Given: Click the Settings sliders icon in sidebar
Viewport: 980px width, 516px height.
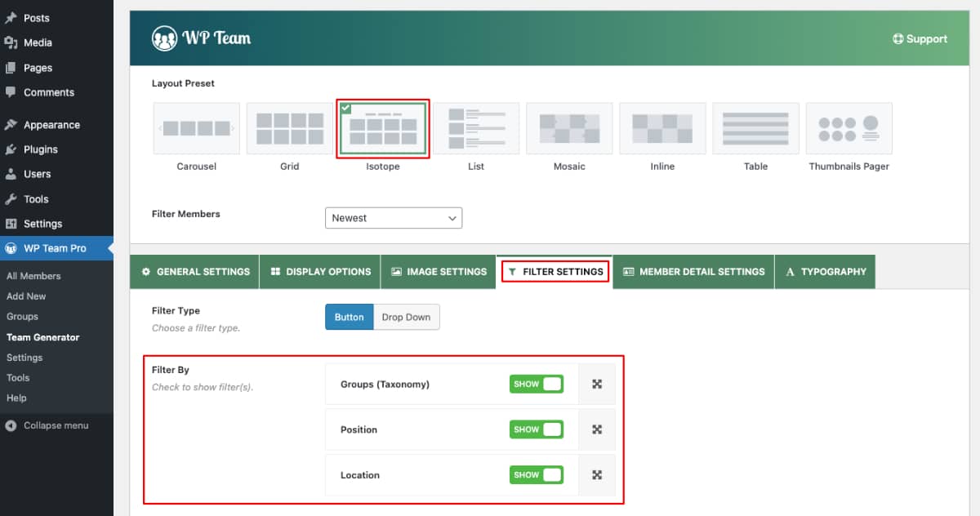Looking at the screenshot, I should point(11,224).
